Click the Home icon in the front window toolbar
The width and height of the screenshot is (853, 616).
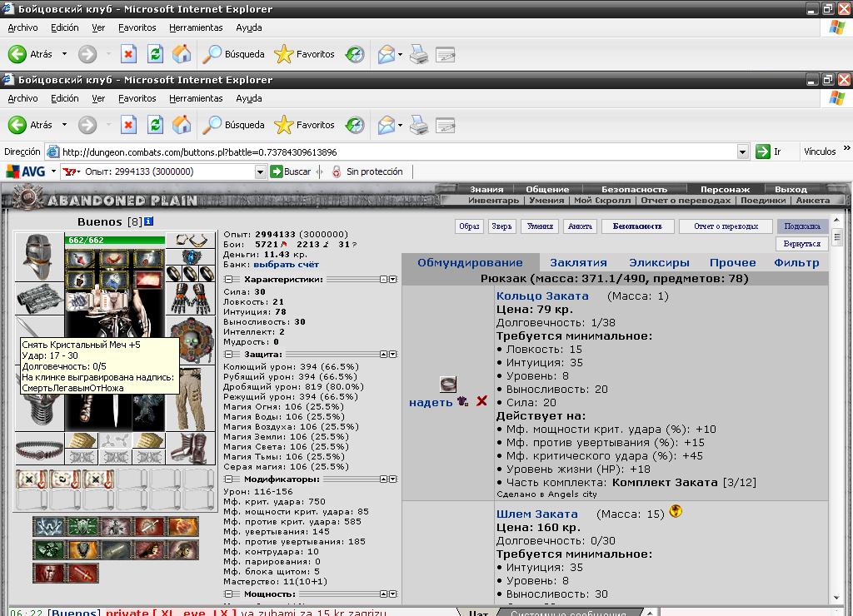click(x=182, y=125)
